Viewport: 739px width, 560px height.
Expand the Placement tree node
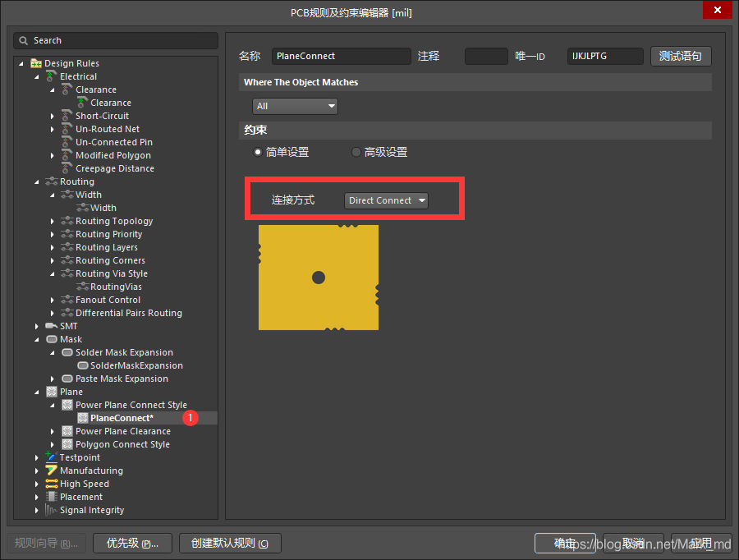37,497
